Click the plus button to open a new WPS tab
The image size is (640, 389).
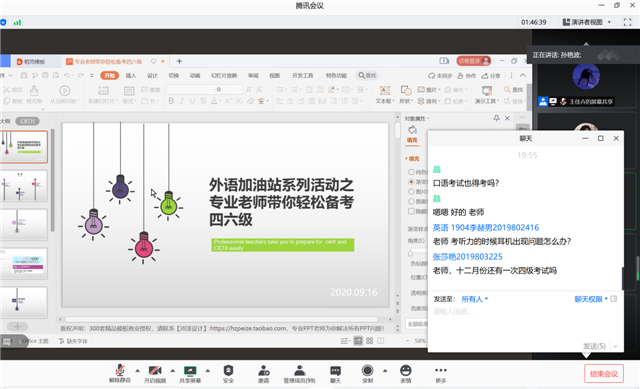(x=179, y=61)
